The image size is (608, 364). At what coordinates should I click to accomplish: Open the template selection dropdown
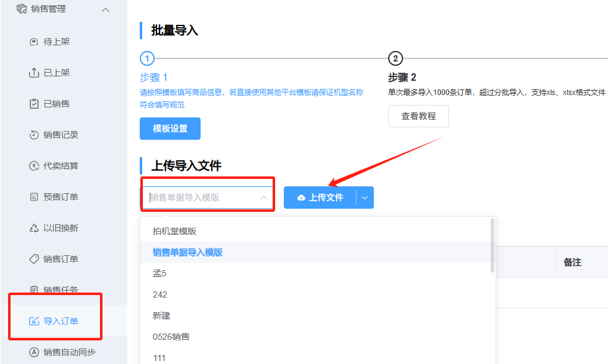[x=207, y=198]
